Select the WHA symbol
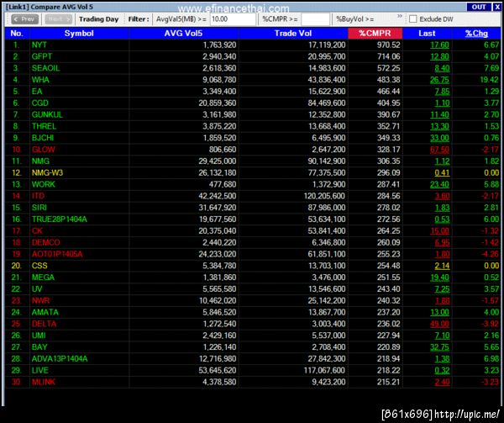 pos(40,80)
